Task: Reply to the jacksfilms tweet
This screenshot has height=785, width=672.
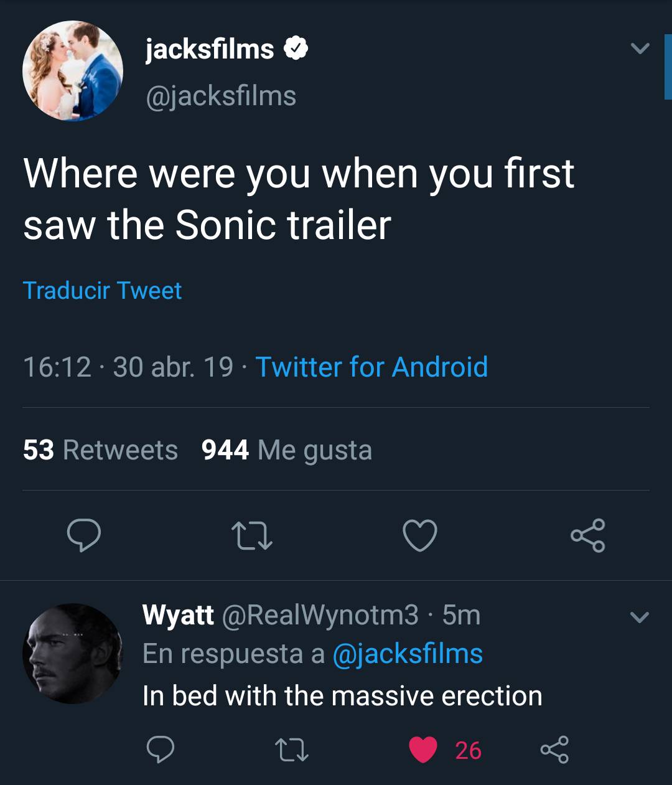Action: pyautogui.click(x=83, y=536)
